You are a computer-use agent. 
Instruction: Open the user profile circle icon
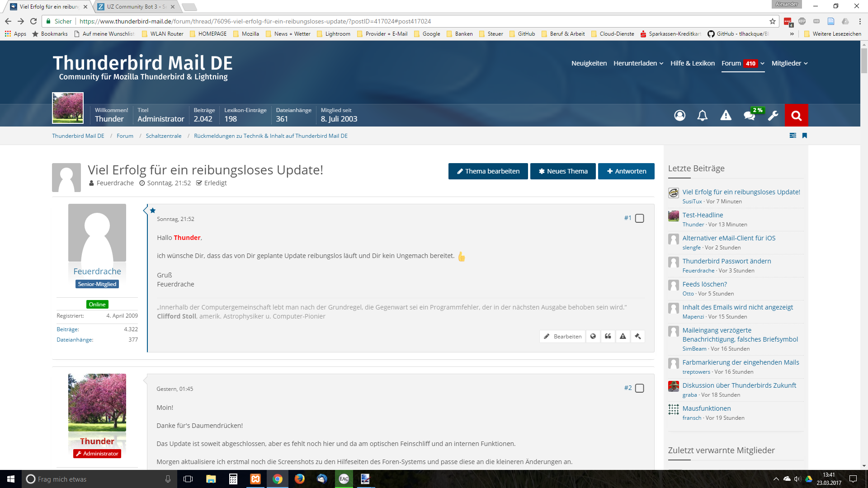click(x=679, y=116)
